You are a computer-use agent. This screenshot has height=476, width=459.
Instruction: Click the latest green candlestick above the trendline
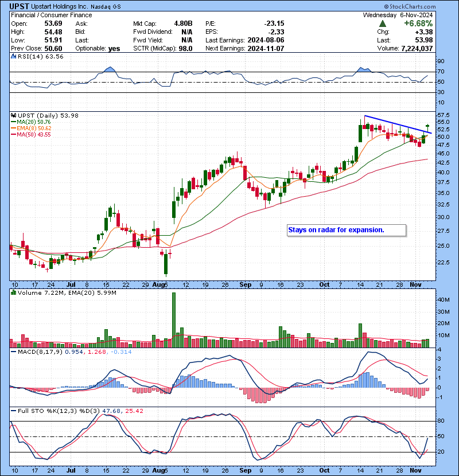(x=427, y=126)
